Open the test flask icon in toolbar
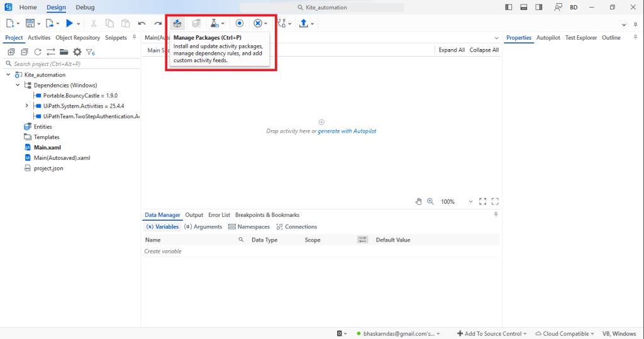 tap(214, 23)
